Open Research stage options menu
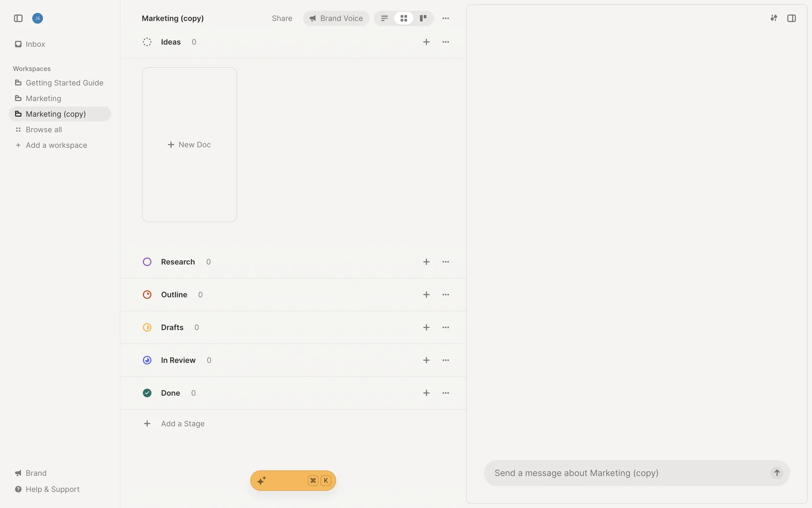Viewport: 812px width, 508px height. 446,262
